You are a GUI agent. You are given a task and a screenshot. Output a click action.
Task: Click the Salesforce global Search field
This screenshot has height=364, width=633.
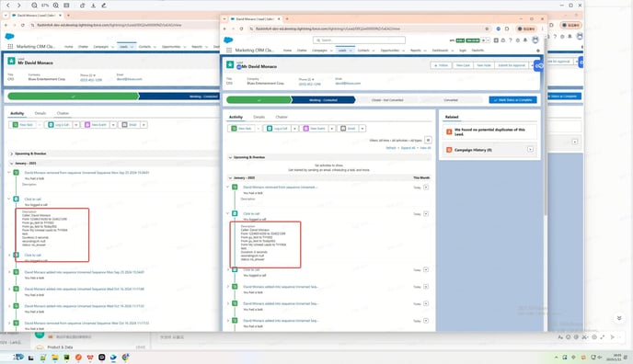pyautogui.click(x=359, y=40)
